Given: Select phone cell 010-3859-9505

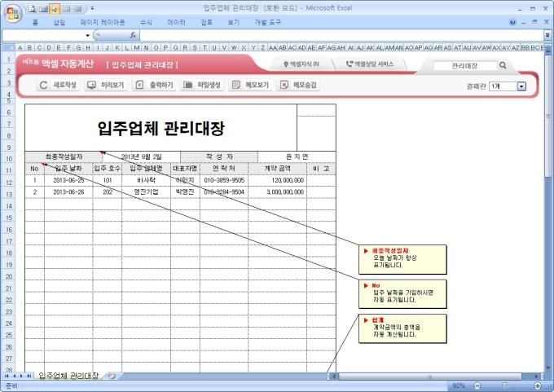Looking at the screenshot, I should tap(224, 181).
